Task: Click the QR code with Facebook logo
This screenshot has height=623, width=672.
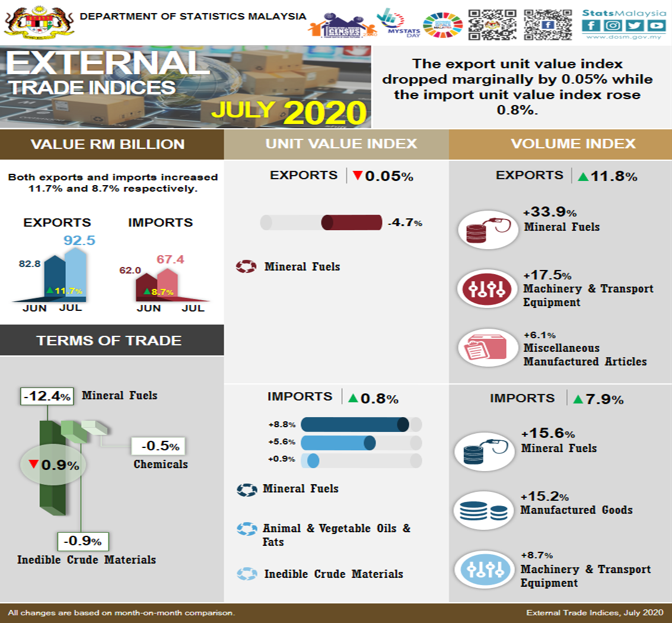Action: tap(547, 24)
